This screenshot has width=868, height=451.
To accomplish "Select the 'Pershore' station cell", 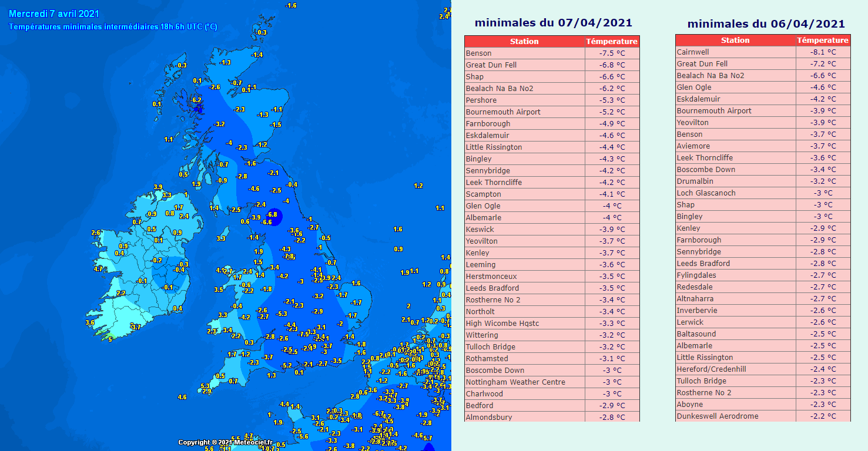I will [x=524, y=100].
